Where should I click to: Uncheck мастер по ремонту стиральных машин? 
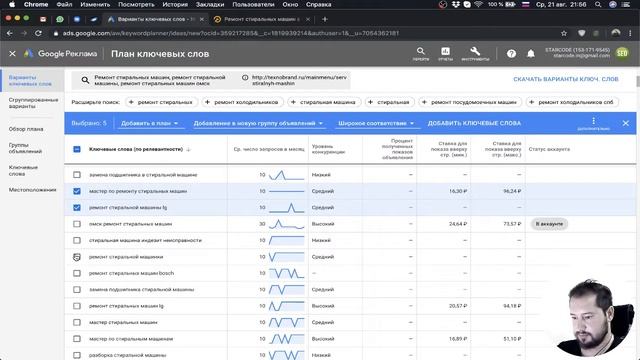tap(77, 191)
